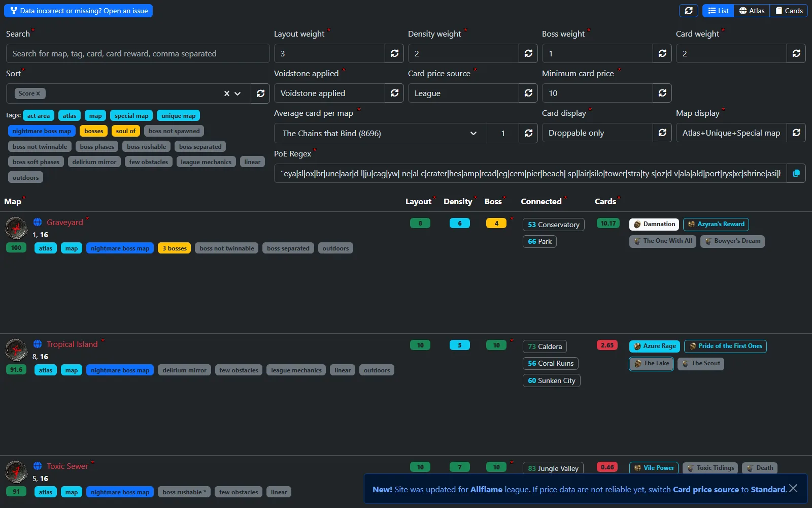The width and height of the screenshot is (812, 508).
Task: Open the Vile Power card
Action: point(654,468)
